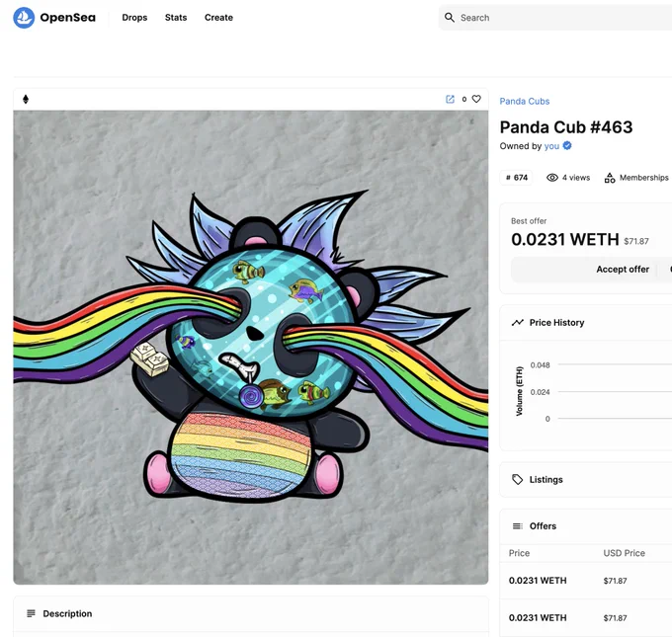
Task: Click the magnifier icon in search bar
Action: pyautogui.click(x=449, y=18)
